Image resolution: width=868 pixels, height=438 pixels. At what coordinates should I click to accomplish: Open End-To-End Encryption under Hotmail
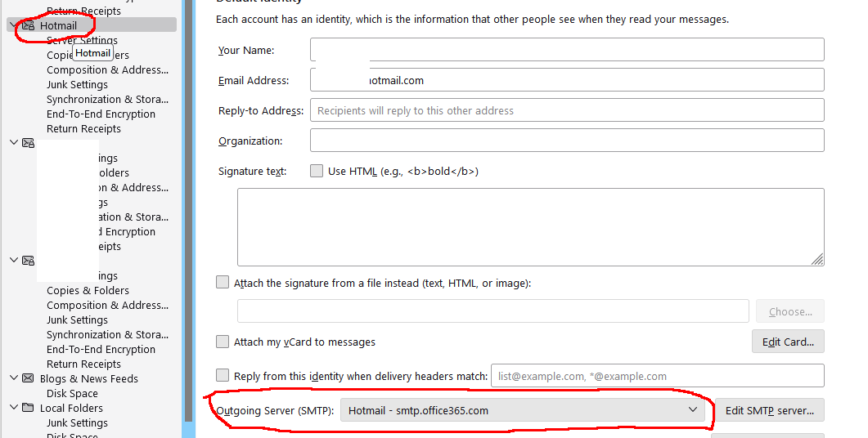(101, 114)
